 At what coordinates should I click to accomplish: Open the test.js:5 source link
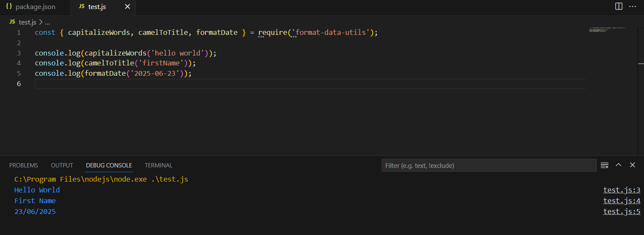(x=622, y=211)
